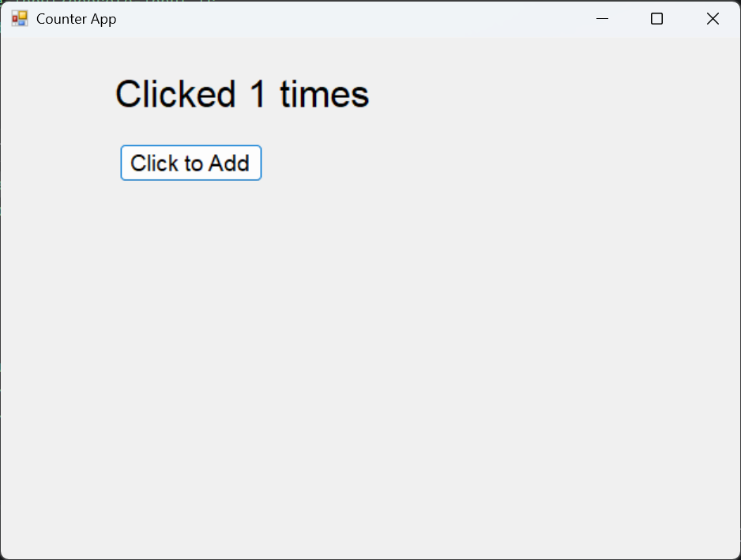Open the system menu via the WinForms app icon
Image resolution: width=741 pixels, height=560 pixels.
[x=19, y=17]
